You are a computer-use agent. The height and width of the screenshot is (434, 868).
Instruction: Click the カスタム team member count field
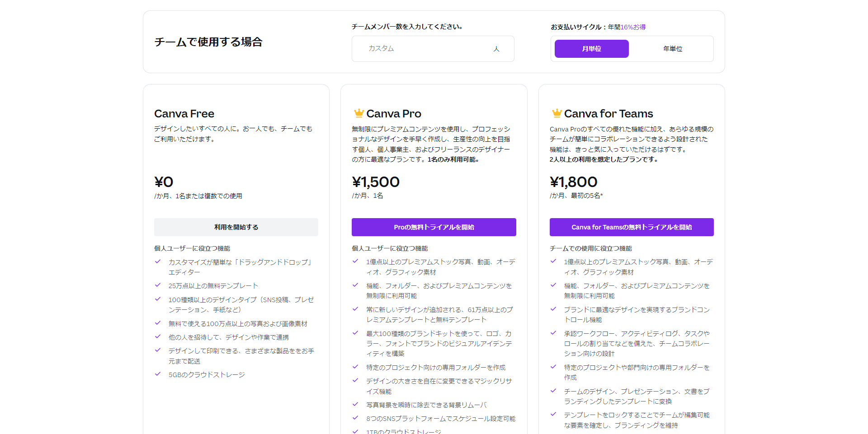pos(433,49)
